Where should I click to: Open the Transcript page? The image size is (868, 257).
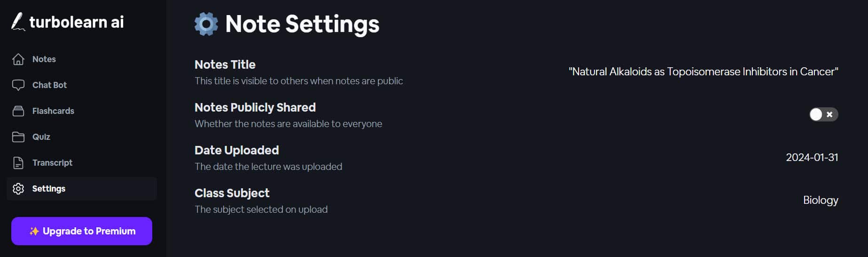click(x=52, y=163)
